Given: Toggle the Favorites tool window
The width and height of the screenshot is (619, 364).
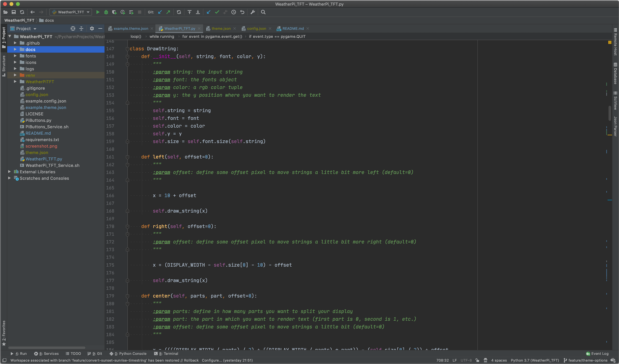Looking at the screenshot, I should click(x=4, y=333).
